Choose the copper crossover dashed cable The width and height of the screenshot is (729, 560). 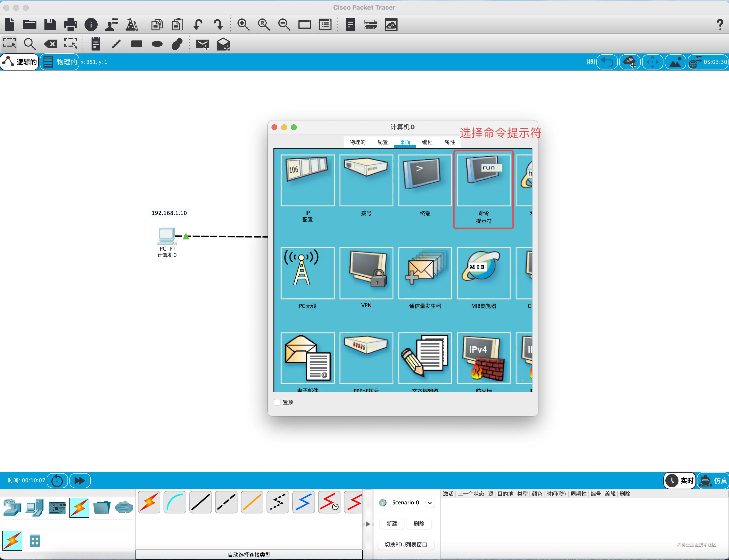(226, 502)
